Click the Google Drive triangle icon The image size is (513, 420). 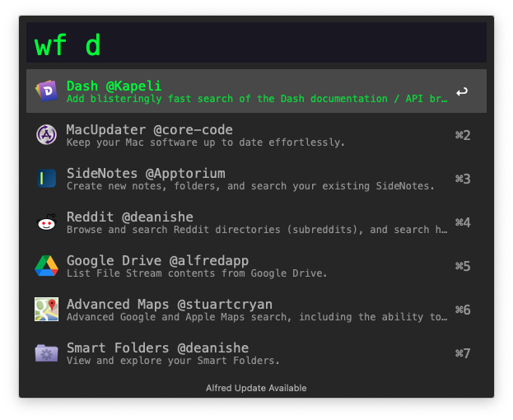(46, 266)
